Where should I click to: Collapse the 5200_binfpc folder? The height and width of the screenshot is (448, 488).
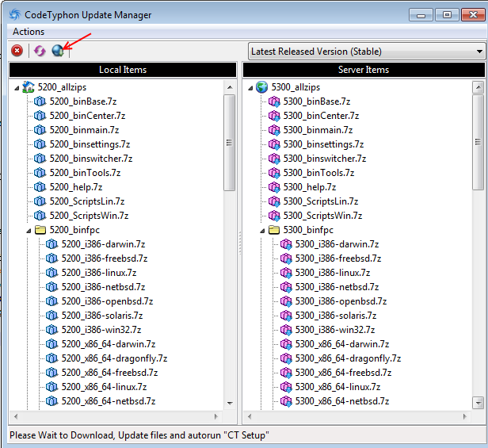29,232
